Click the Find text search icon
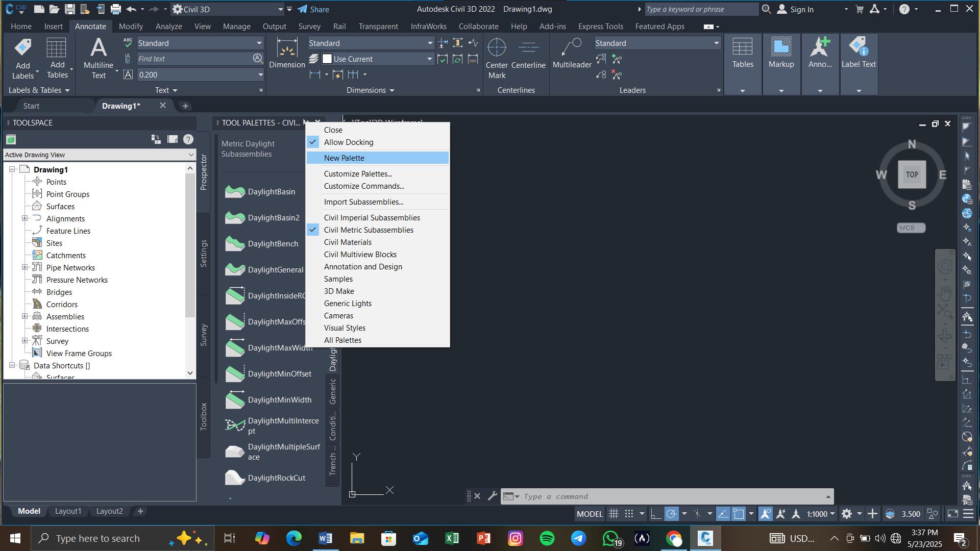Viewport: 980px width, 551px height. [x=258, y=59]
